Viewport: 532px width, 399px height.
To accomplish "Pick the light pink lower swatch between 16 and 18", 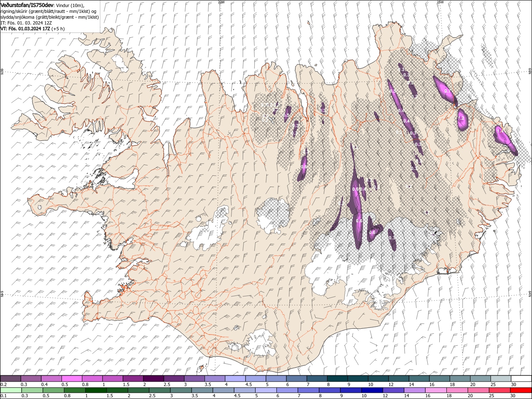I will click(436, 390).
